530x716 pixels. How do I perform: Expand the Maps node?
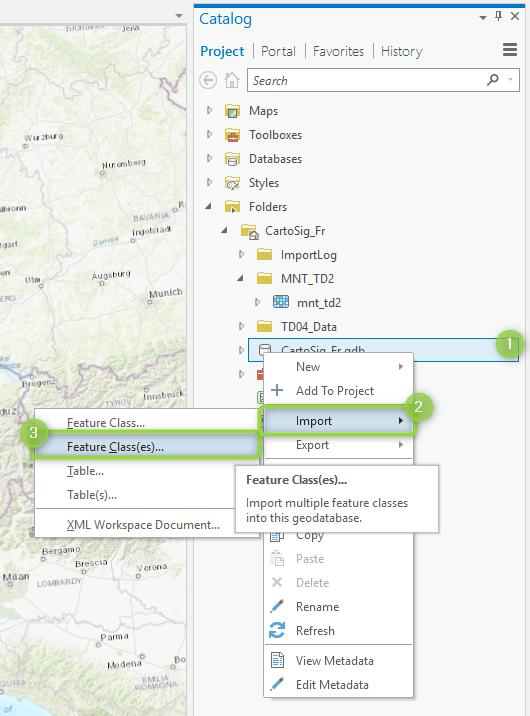(x=210, y=110)
